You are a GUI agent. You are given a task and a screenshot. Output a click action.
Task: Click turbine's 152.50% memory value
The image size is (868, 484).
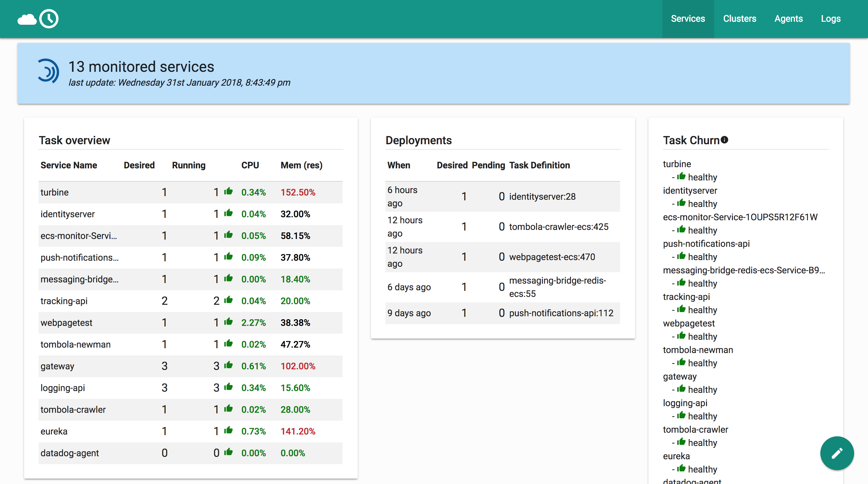coord(298,193)
